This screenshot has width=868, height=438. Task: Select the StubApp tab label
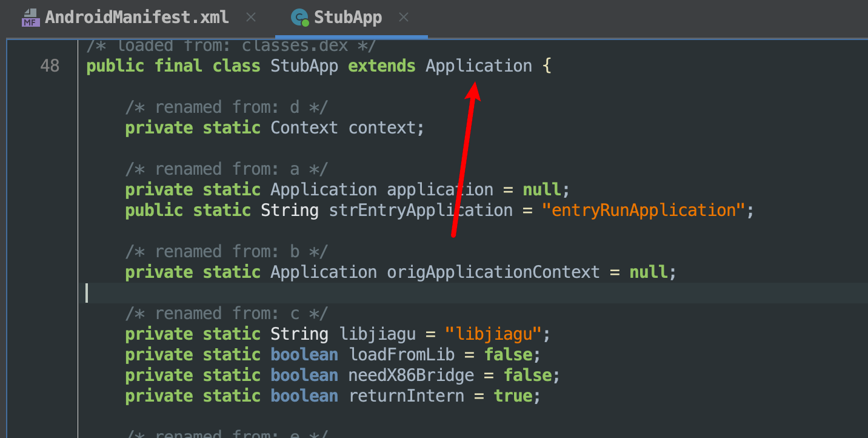tap(348, 18)
